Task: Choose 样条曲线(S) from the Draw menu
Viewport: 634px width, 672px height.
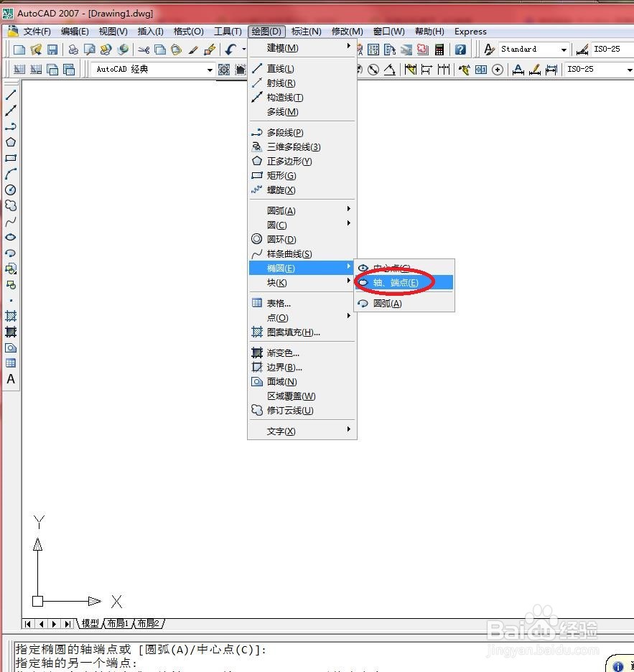Action: tap(302, 253)
